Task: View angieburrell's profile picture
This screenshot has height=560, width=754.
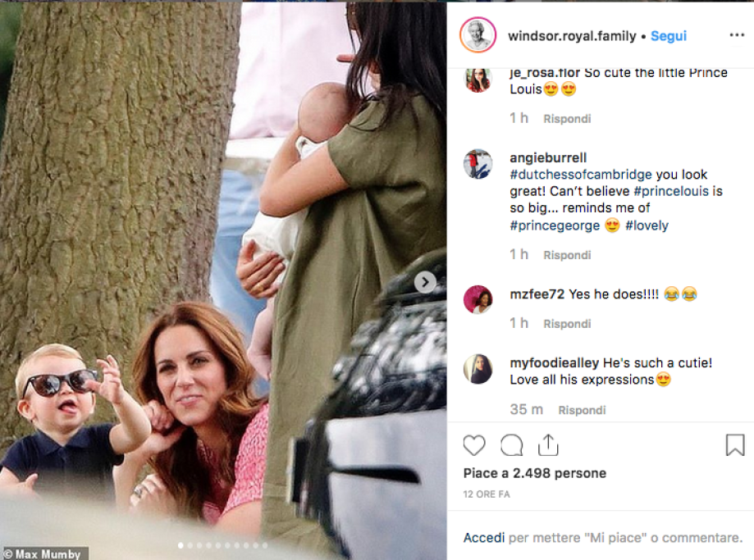Action: tap(478, 164)
